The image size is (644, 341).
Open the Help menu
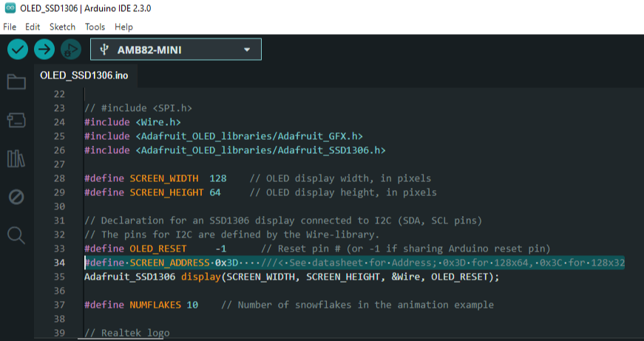tap(123, 27)
